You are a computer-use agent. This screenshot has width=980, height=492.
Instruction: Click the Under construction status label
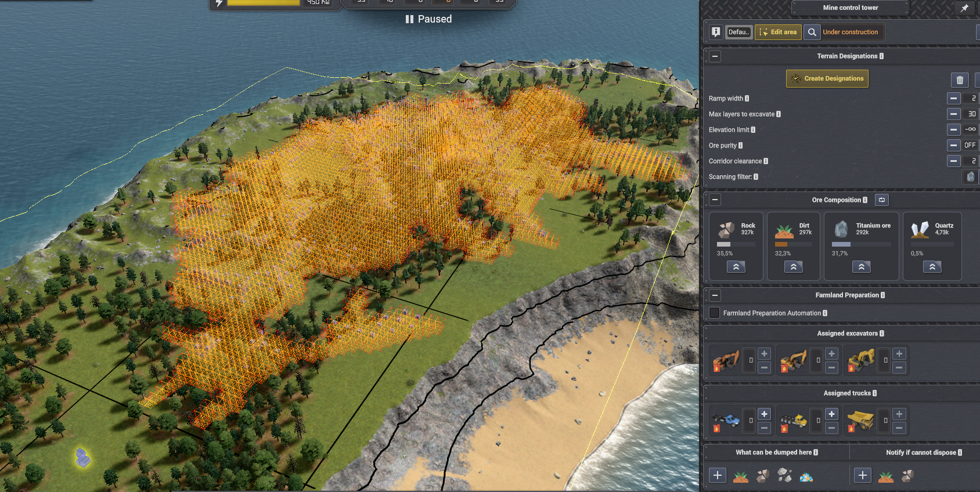tap(851, 32)
